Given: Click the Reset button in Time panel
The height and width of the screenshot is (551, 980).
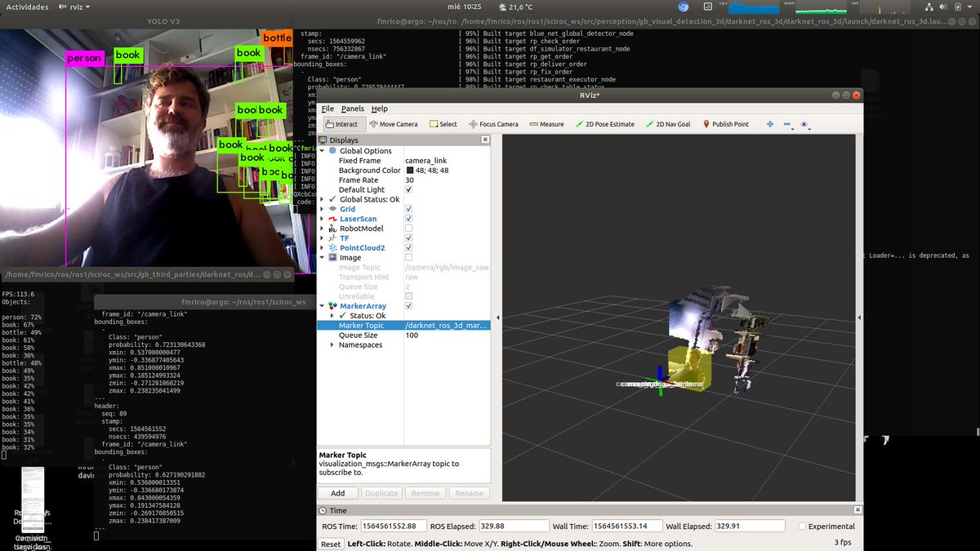Looking at the screenshot, I should point(331,544).
